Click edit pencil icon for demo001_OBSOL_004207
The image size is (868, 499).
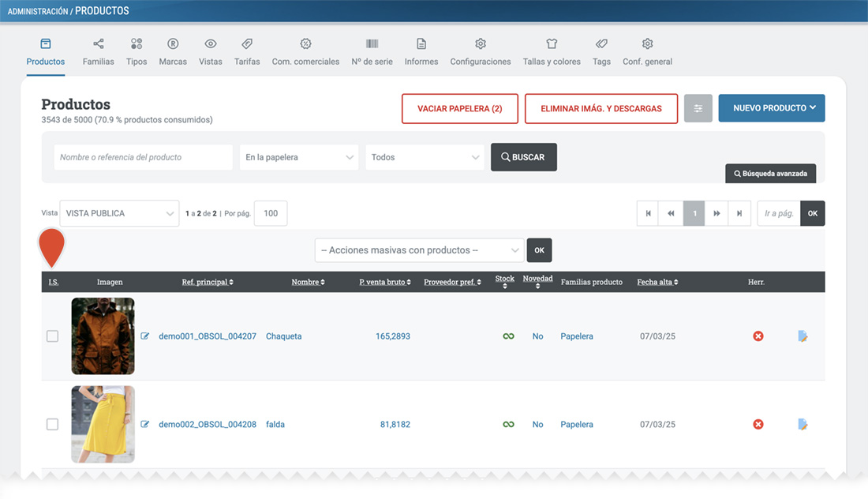pos(145,336)
